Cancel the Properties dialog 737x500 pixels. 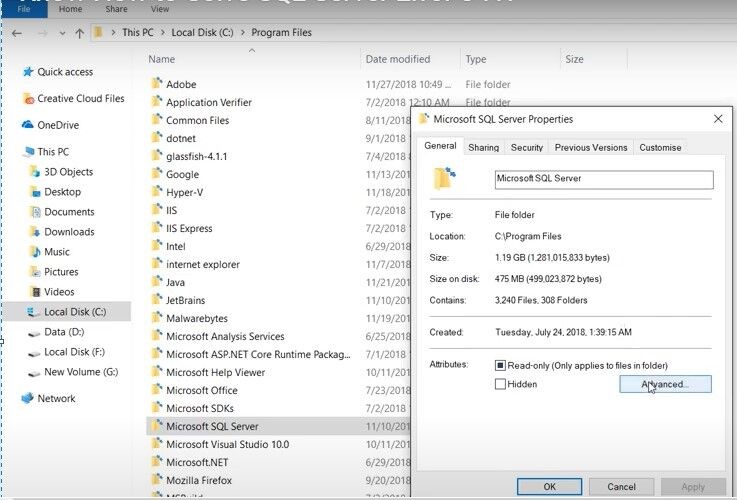(621, 487)
